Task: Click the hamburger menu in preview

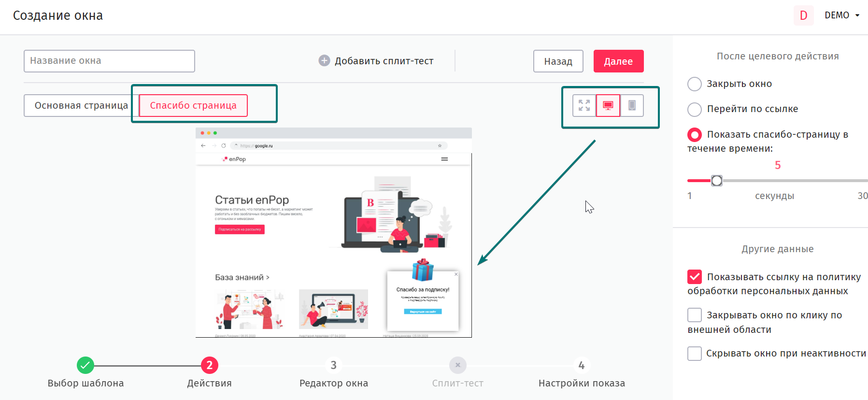Action: [x=444, y=159]
